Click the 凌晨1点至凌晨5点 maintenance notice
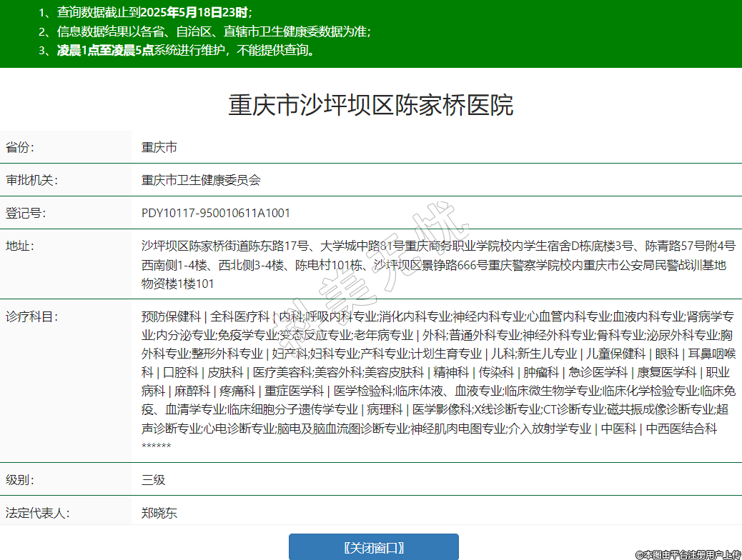 point(177,50)
